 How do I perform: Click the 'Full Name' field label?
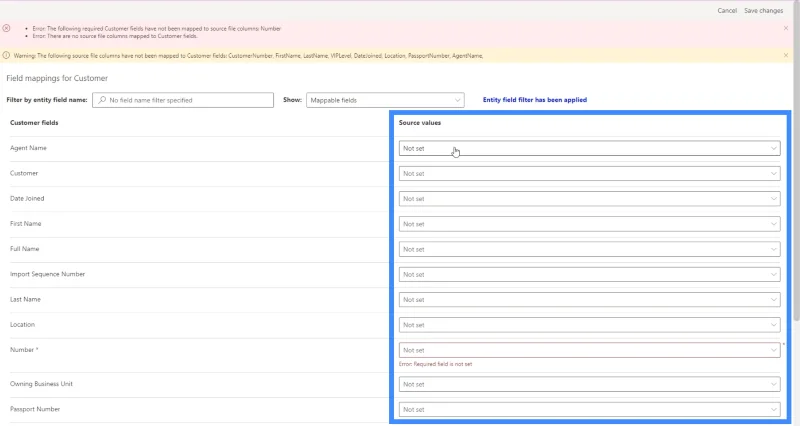24,249
